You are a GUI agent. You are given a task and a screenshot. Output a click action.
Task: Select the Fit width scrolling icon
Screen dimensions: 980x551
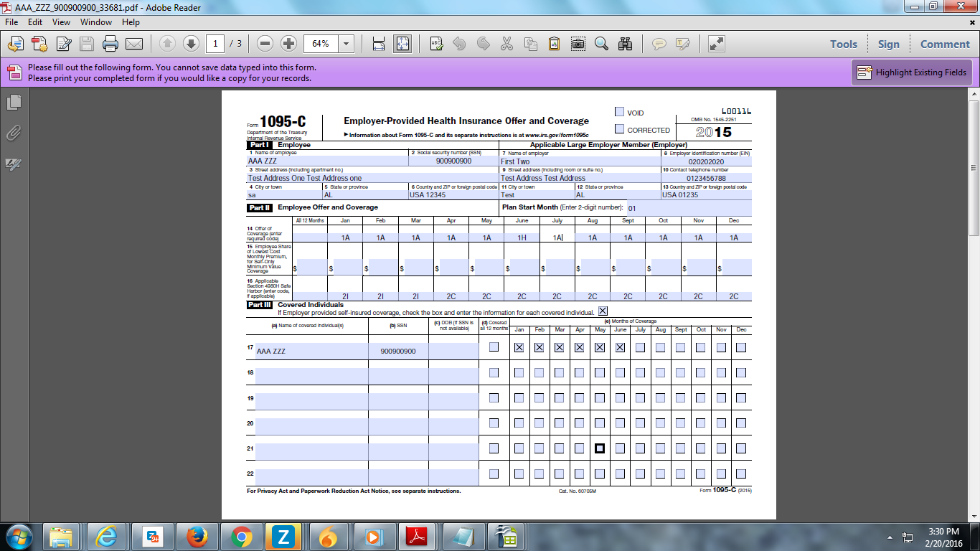click(379, 44)
